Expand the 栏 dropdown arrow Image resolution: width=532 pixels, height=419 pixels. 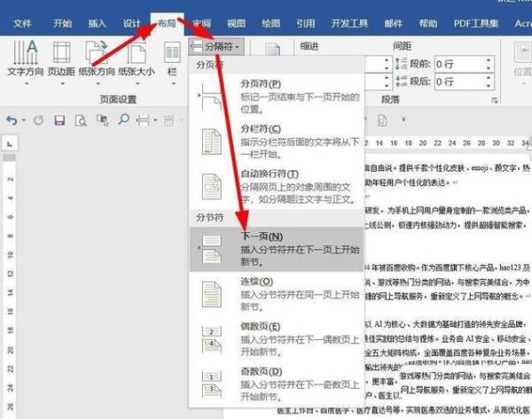coord(173,83)
